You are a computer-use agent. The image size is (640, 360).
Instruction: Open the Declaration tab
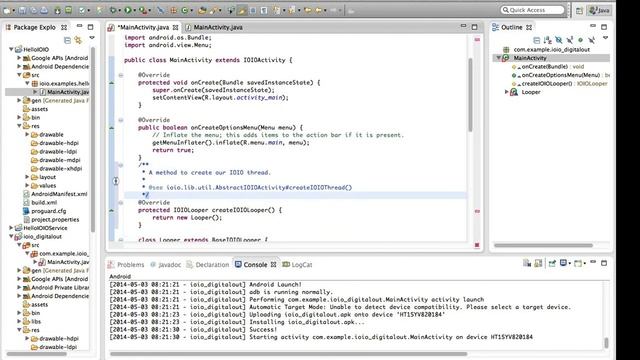click(208, 264)
